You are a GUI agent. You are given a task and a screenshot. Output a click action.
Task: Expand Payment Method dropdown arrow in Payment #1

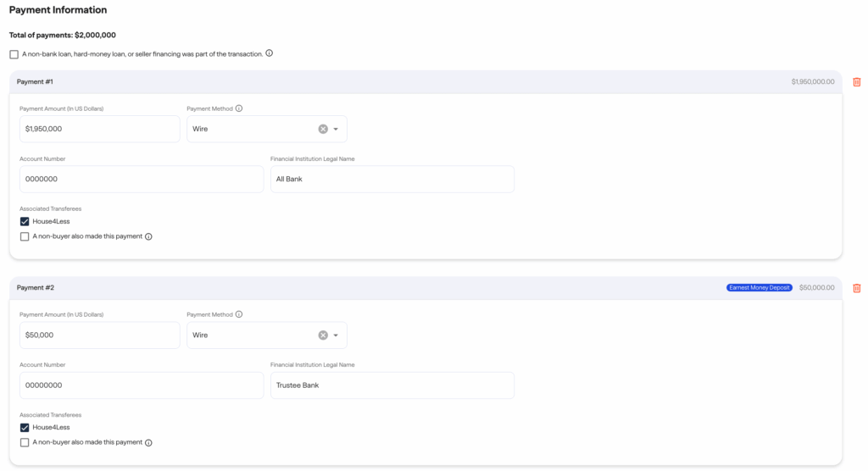pyautogui.click(x=336, y=129)
